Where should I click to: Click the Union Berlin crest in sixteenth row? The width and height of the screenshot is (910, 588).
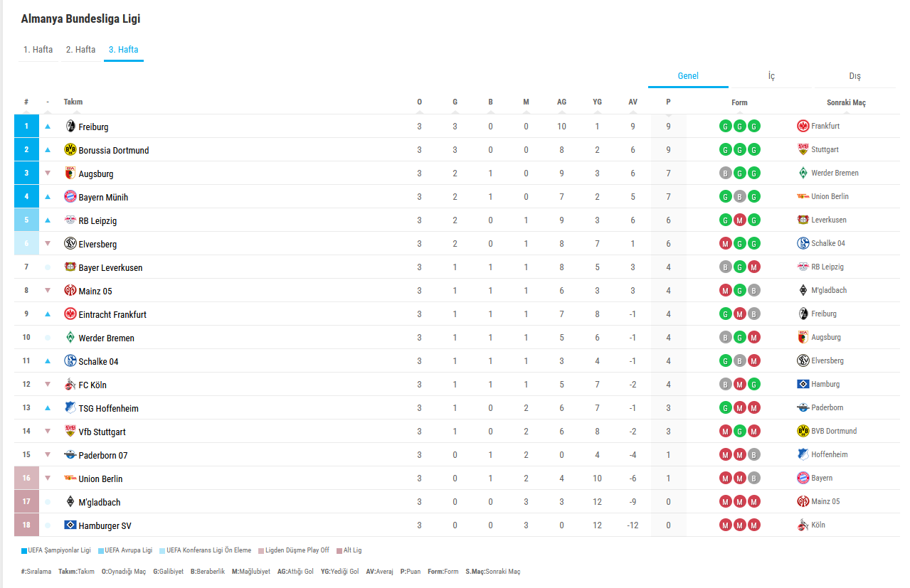[x=70, y=478]
